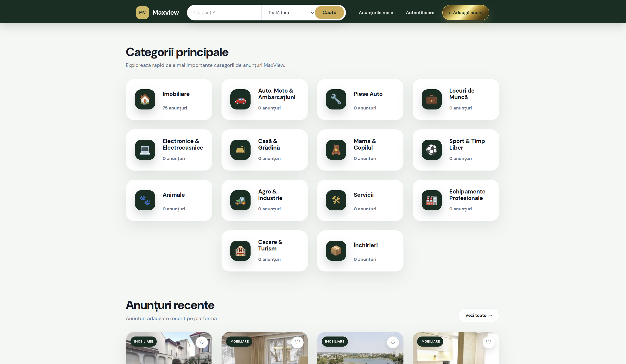
Task: Open the laptop Electronice & Electrocasnice icon
Action: tap(145, 150)
